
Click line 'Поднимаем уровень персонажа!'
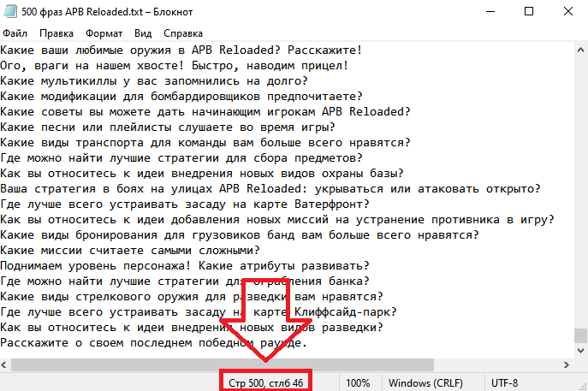(x=185, y=266)
